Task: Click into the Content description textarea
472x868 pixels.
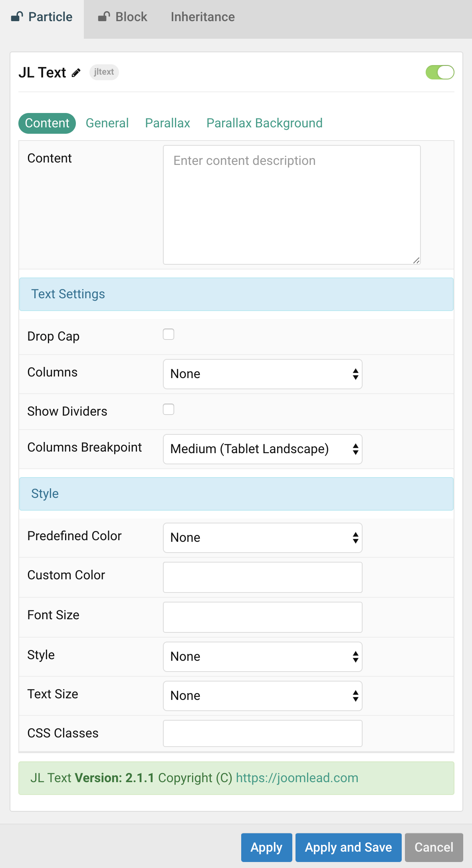Action: (292, 205)
